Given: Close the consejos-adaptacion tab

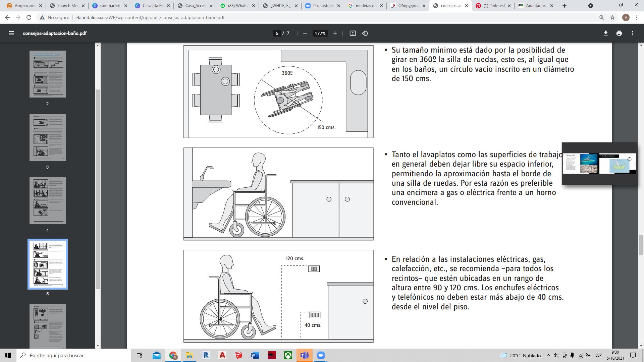Looking at the screenshot, I should [467, 6].
